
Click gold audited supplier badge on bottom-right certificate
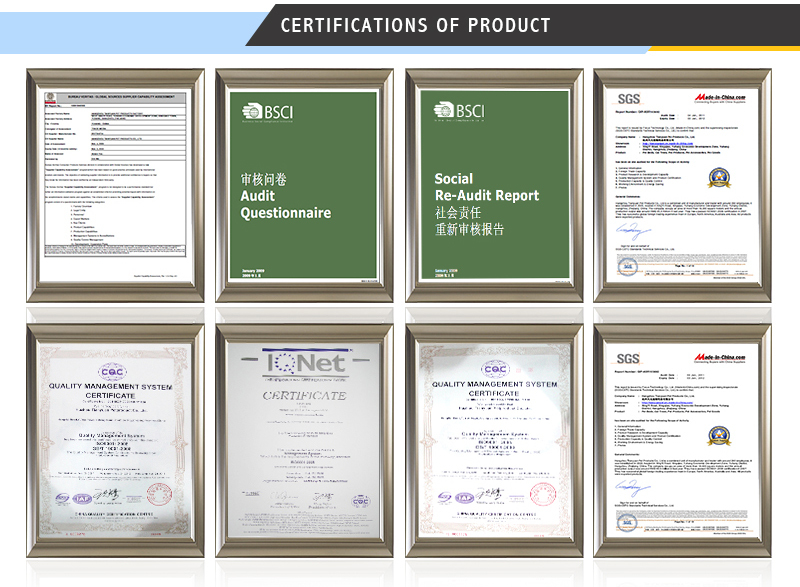718,436
